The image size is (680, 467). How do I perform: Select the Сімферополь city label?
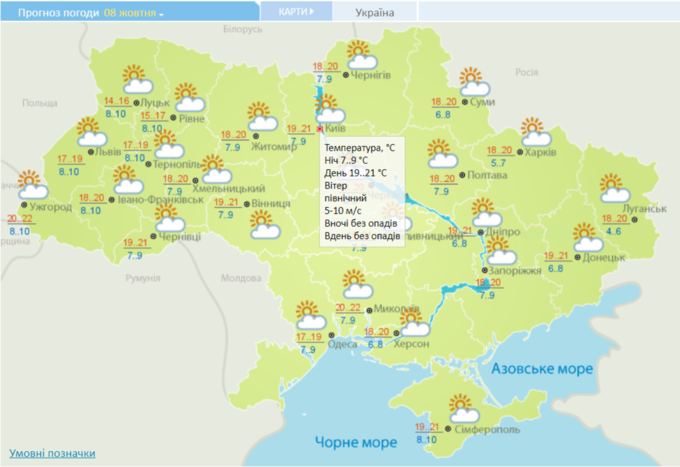coord(487,430)
